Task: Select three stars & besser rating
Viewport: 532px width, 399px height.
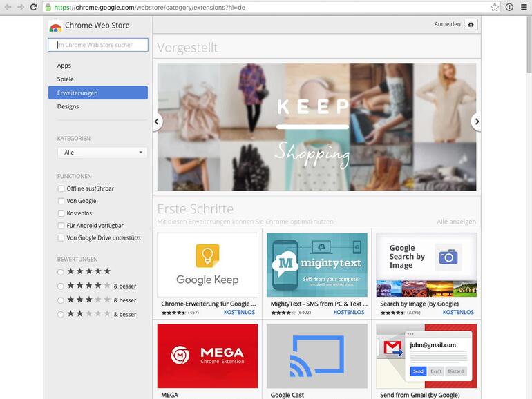Action: 61,300
